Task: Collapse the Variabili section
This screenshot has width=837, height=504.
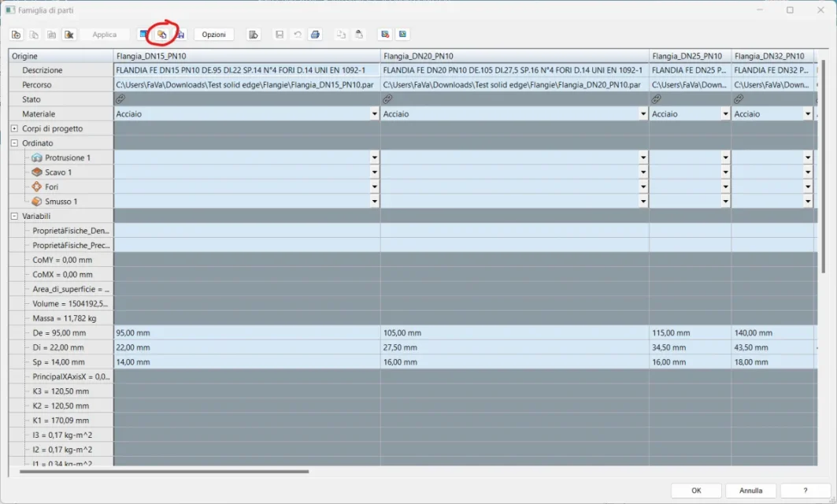Action: (x=15, y=216)
